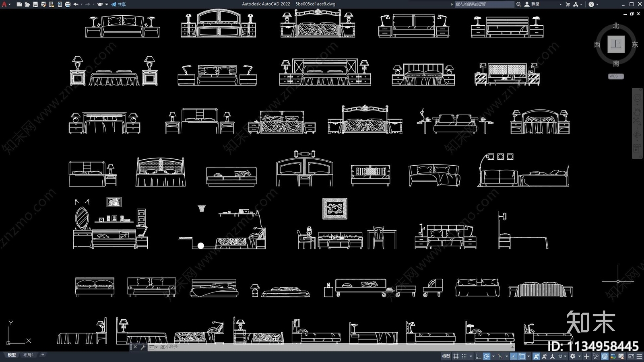Click the ViewCube top face 上

pyautogui.click(x=616, y=44)
